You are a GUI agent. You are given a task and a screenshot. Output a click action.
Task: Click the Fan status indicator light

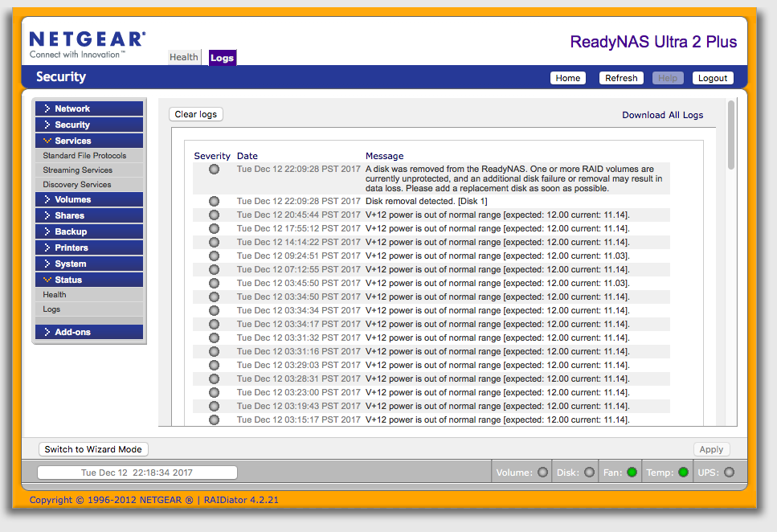click(x=633, y=473)
